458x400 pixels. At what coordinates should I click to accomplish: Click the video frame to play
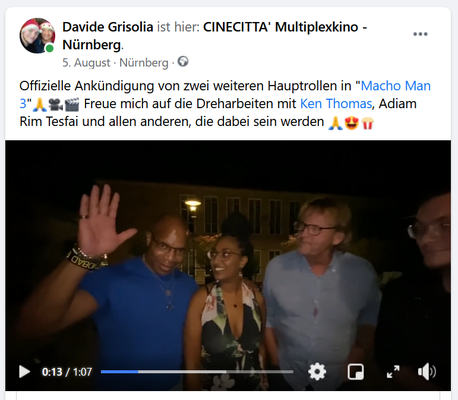point(228,253)
